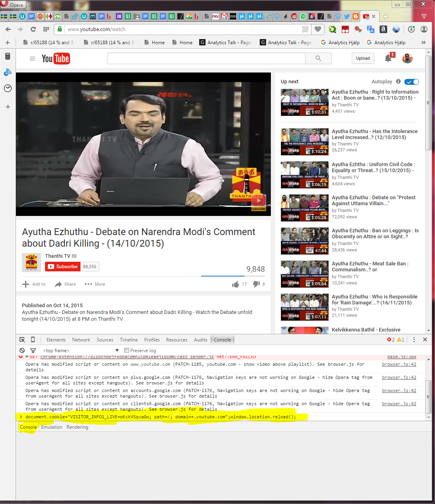
Task: Switch to the Timeline tab
Action: 129,340
